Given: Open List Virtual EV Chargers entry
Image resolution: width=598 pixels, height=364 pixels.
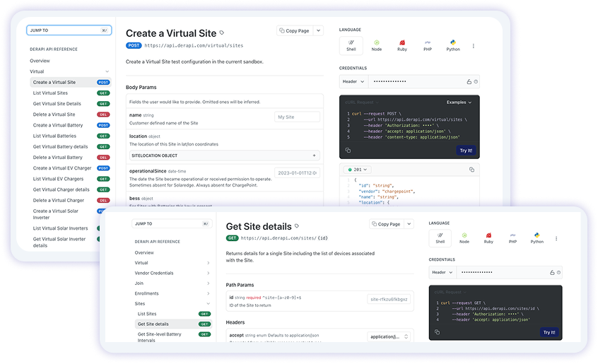Looking at the screenshot, I should click(x=71, y=179).
